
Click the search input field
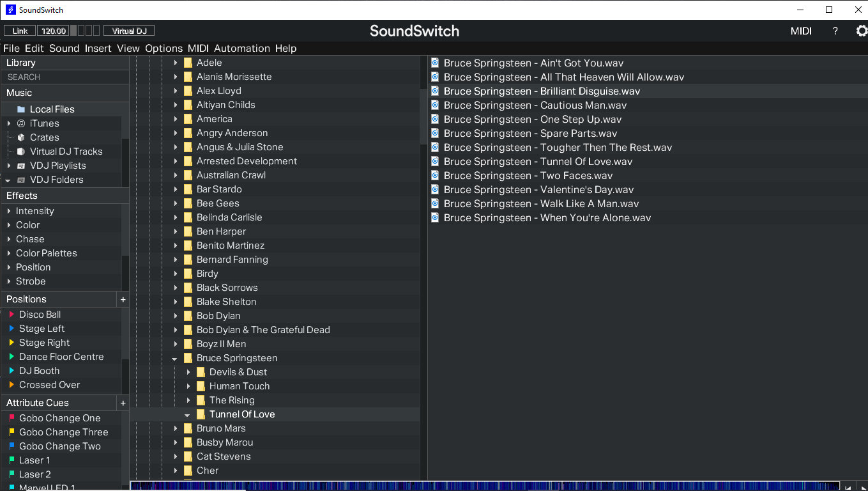(65, 77)
